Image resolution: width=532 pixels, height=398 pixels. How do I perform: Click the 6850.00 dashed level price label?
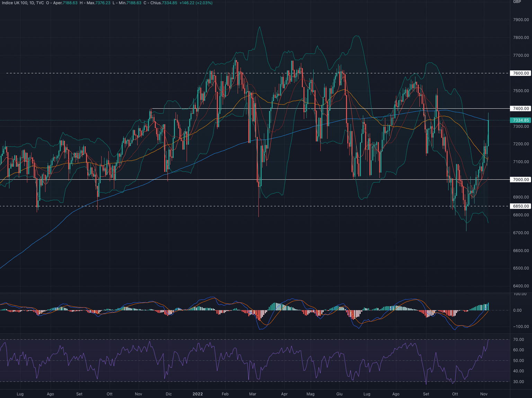coord(520,206)
